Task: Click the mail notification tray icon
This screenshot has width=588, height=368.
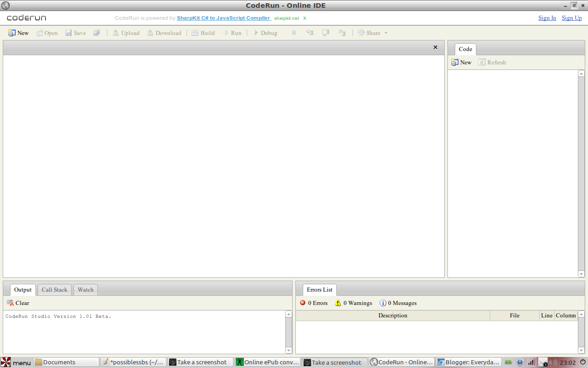Action: tap(543, 362)
